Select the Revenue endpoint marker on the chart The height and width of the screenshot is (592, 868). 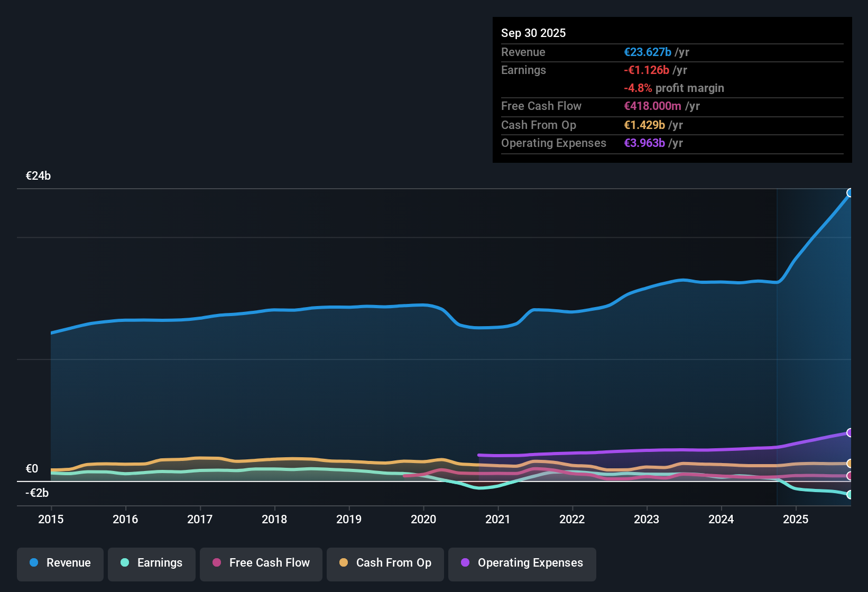(x=850, y=192)
